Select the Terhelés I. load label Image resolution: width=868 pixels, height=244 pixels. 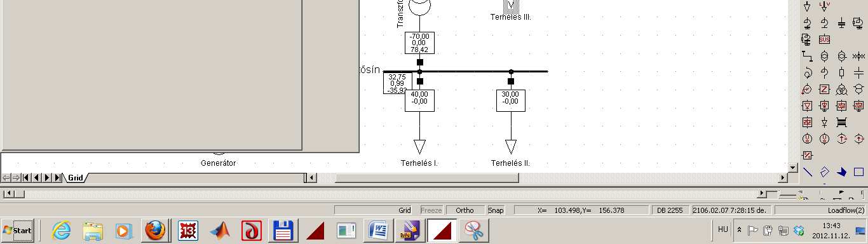click(419, 163)
